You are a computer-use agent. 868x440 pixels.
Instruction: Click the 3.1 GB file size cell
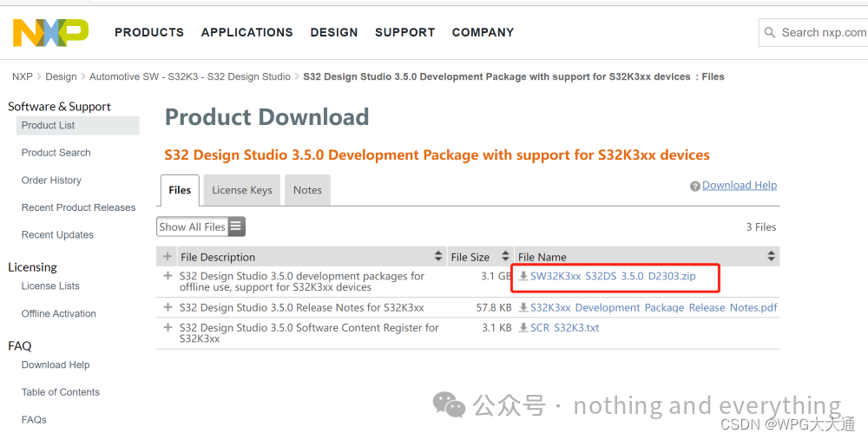[496, 276]
